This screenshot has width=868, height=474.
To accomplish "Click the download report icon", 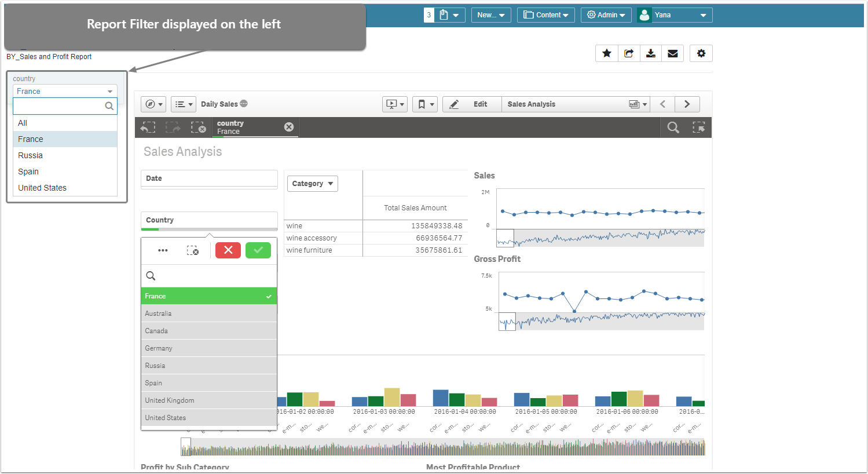I will pyautogui.click(x=650, y=53).
